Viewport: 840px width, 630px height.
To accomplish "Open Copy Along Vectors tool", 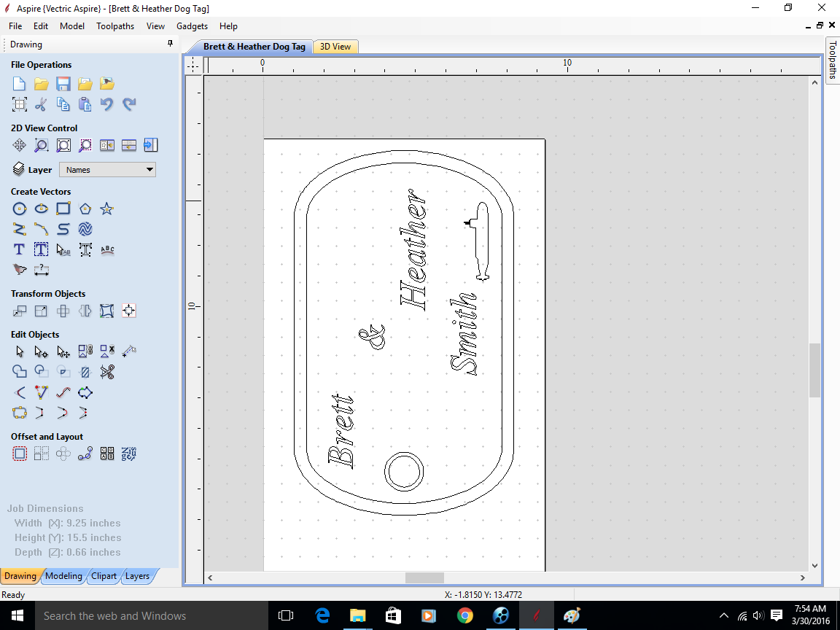I will pyautogui.click(x=85, y=454).
